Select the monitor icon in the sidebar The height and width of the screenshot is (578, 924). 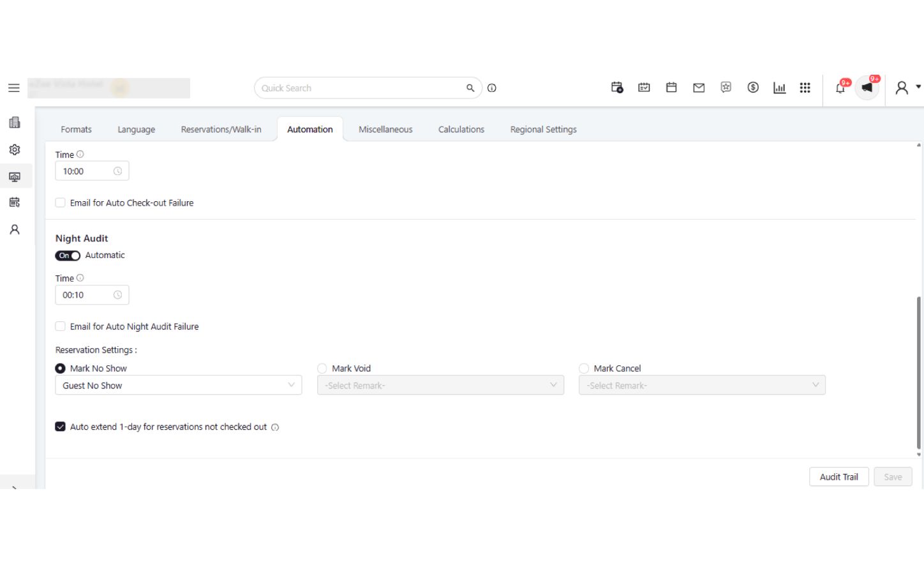coord(15,176)
